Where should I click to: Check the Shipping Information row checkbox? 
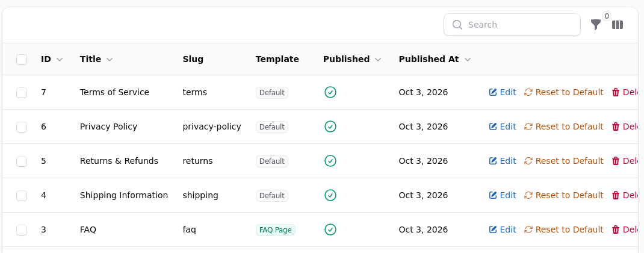(22, 195)
